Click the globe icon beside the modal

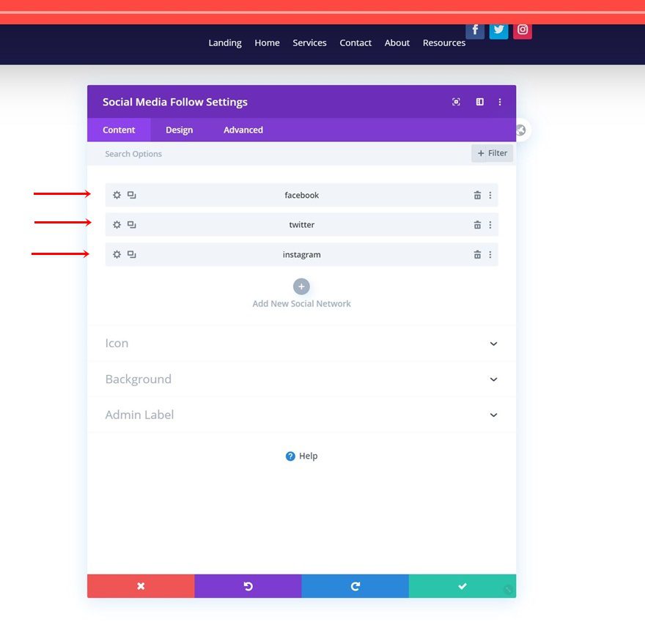coord(521,130)
